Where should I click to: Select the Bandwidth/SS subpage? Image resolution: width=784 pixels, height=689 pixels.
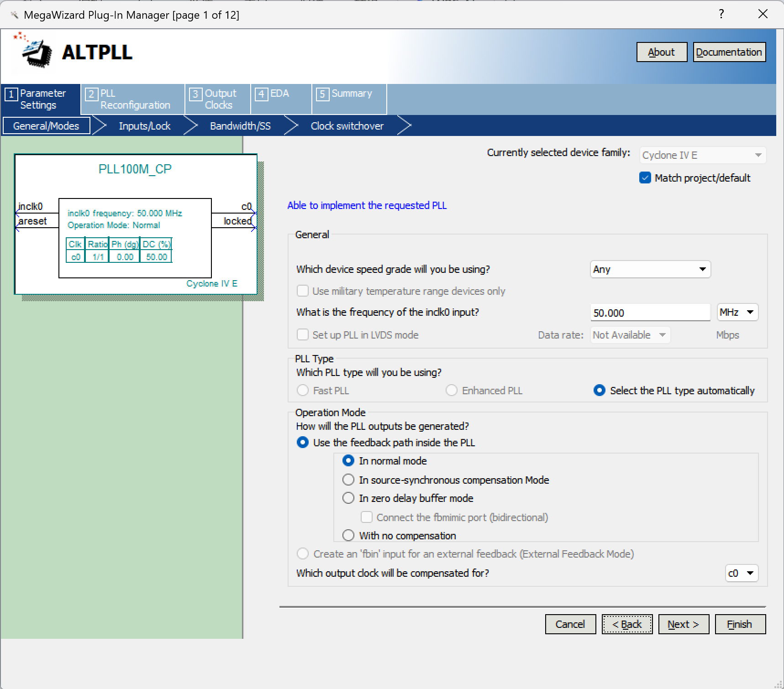(240, 126)
